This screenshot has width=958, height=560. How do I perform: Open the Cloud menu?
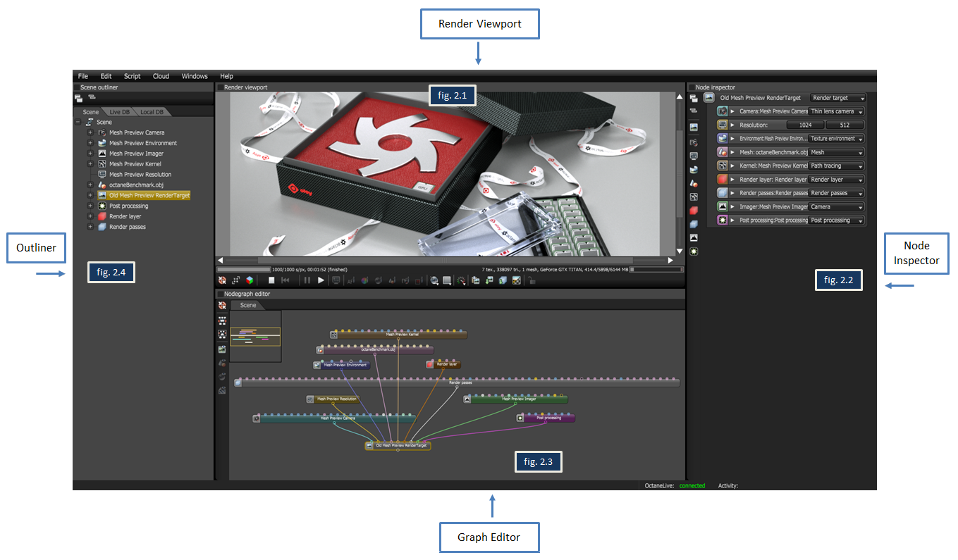(161, 76)
